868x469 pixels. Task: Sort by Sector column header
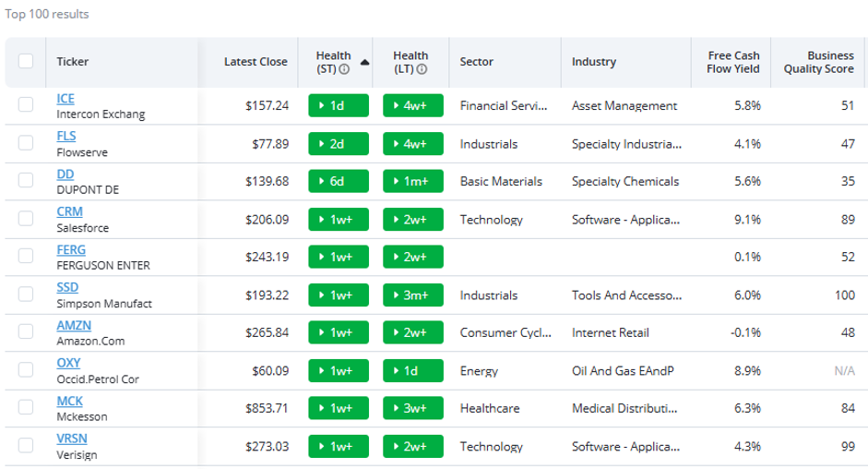(477, 62)
